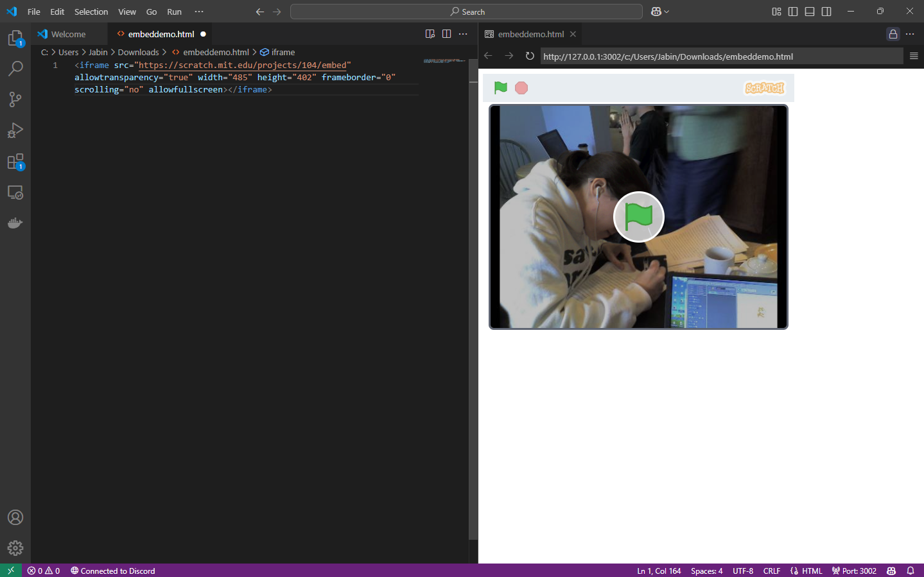This screenshot has width=924, height=577.
Task: Expand the Copilot chat dropdown arrow
Action: 667,12
